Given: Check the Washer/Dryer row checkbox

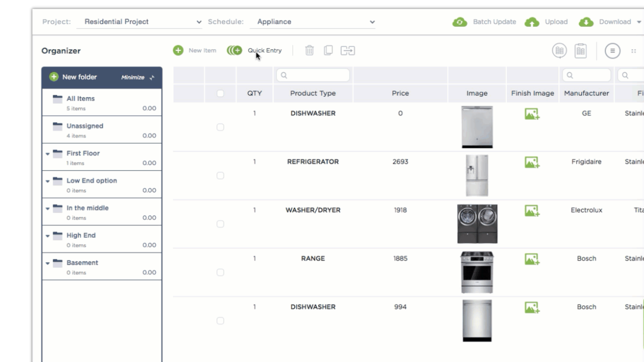Looking at the screenshot, I should click(x=220, y=224).
